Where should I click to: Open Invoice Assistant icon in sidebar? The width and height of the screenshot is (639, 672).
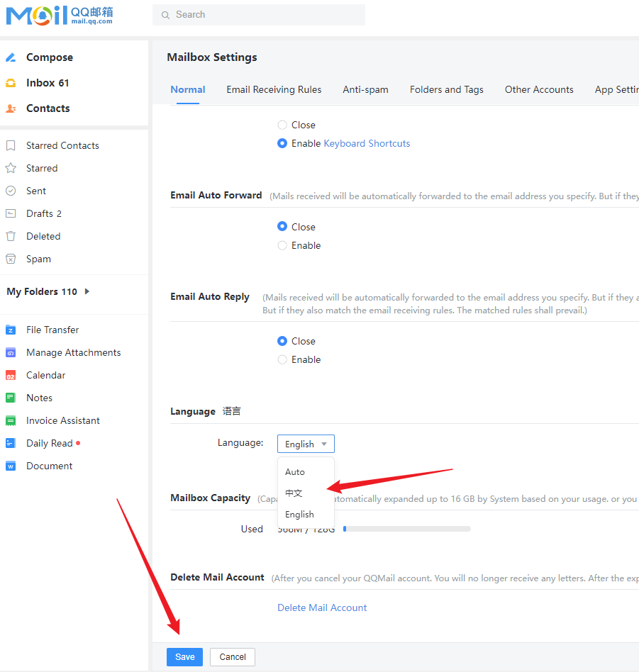(11, 420)
